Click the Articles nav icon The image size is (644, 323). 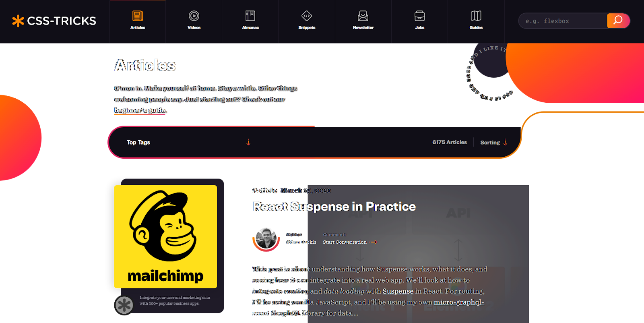pyautogui.click(x=138, y=16)
